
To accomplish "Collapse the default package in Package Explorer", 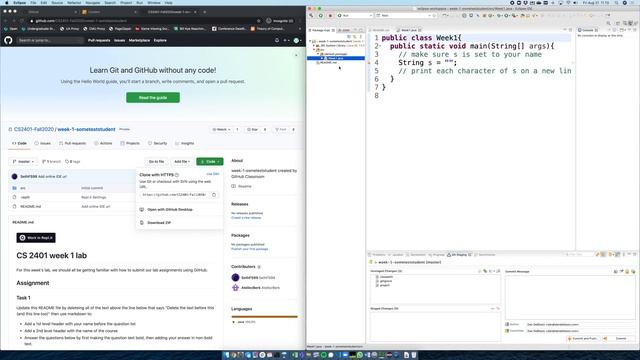I will 318,54.
